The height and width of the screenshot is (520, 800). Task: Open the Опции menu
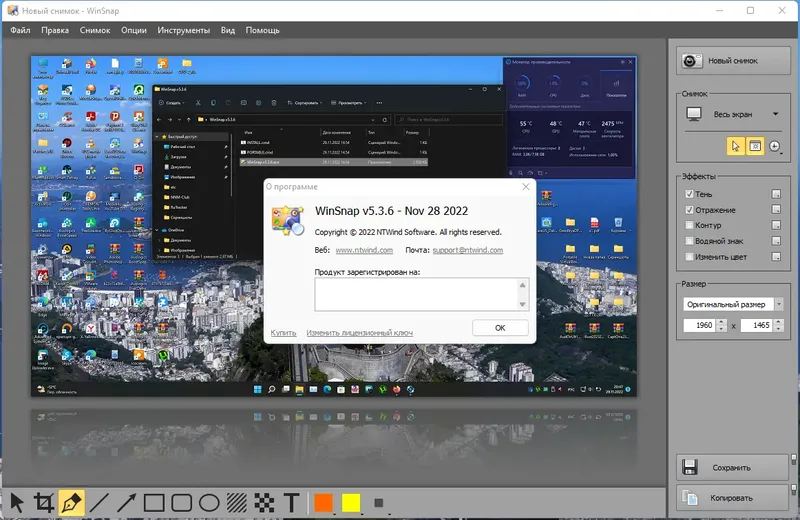(x=134, y=30)
